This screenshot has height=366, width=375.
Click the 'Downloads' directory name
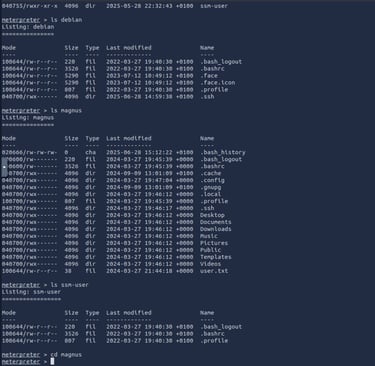point(216,229)
